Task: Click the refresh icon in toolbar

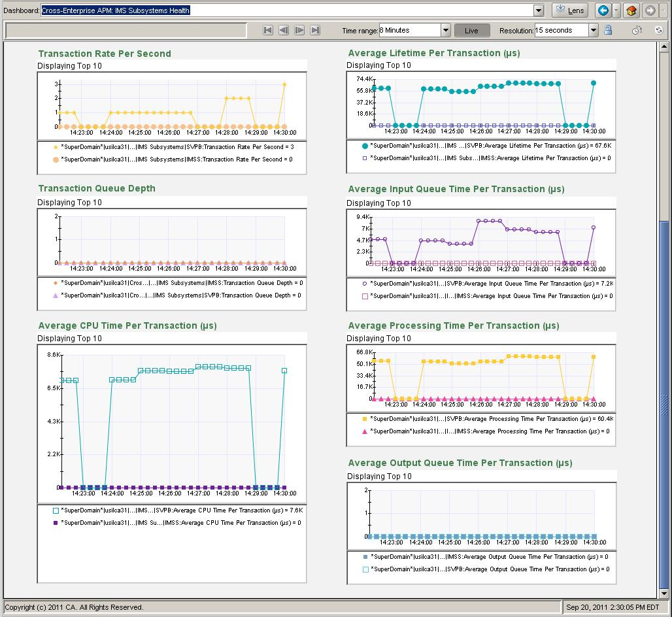Action: tap(659, 30)
